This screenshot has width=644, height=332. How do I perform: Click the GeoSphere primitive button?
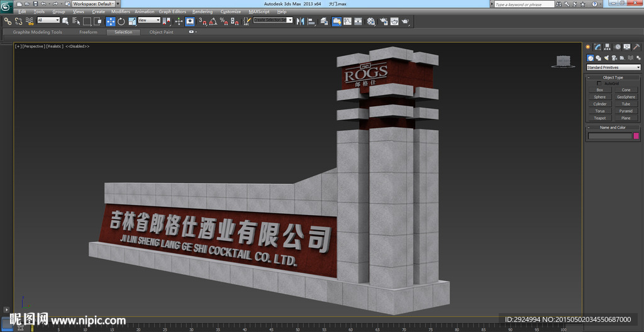pyautogui.click(x=626, y=97)
